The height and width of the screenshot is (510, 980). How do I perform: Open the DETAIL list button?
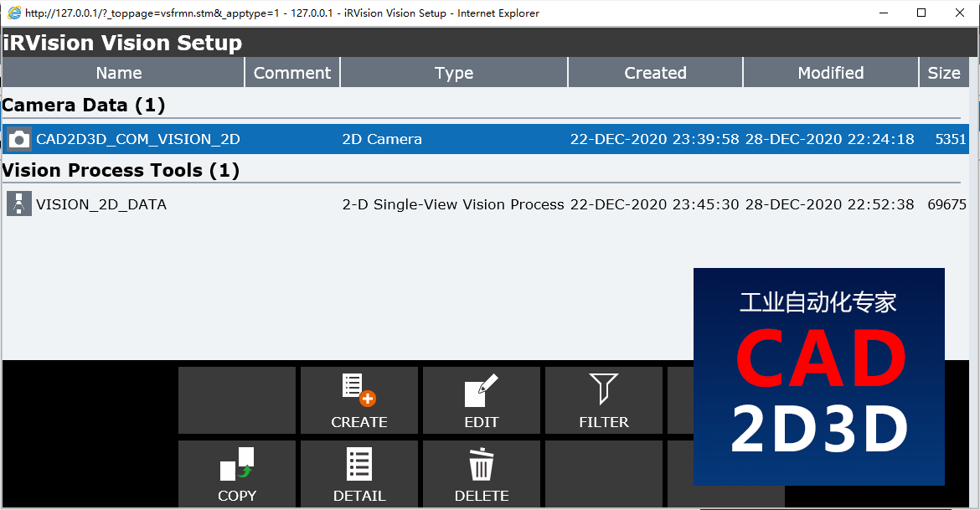(x=358, y=474)
